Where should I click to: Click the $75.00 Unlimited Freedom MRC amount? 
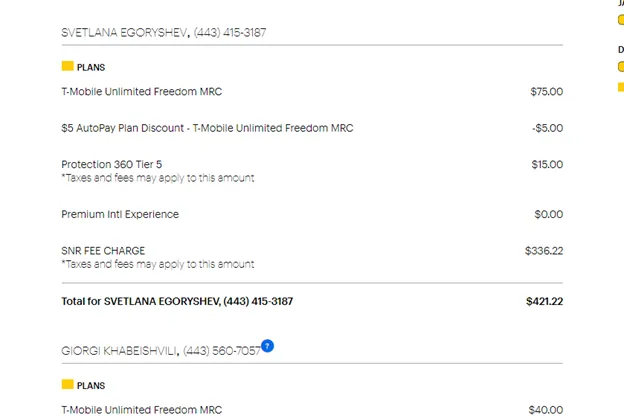pos(546,92)
